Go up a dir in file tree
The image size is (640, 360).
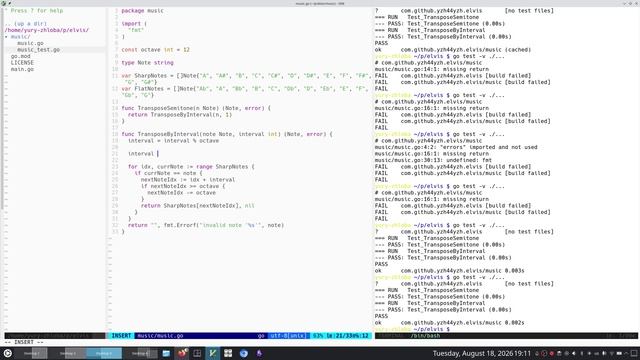coord(26,24)
